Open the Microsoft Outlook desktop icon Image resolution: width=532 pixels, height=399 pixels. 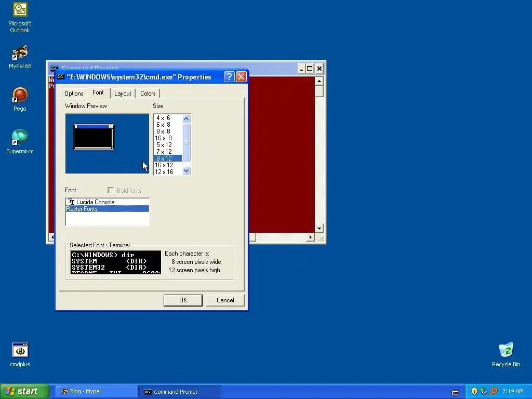click(20, 17)
